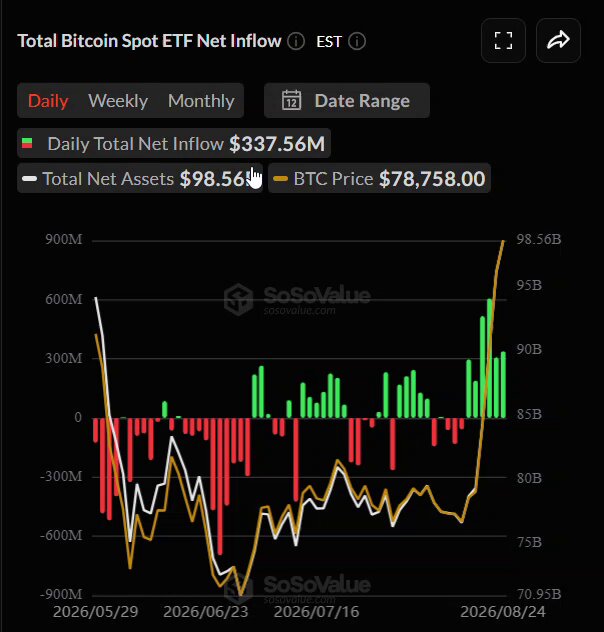Click $78,758.00 BTC price value
The width and height of the screenshot is (604, 632).
pyautogui.click(x=432, y=179)
